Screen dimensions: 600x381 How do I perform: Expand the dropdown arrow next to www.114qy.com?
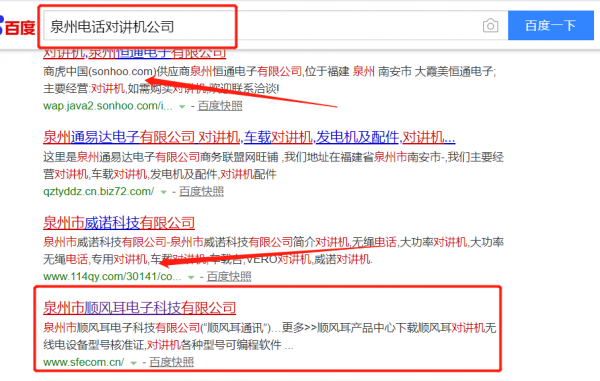point(191,277)
